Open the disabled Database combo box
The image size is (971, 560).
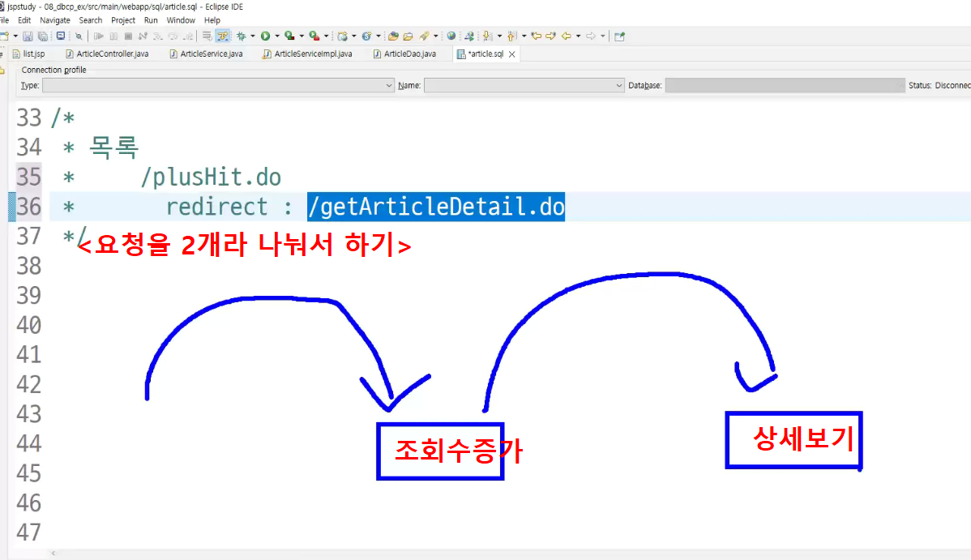tap(785, 85)
